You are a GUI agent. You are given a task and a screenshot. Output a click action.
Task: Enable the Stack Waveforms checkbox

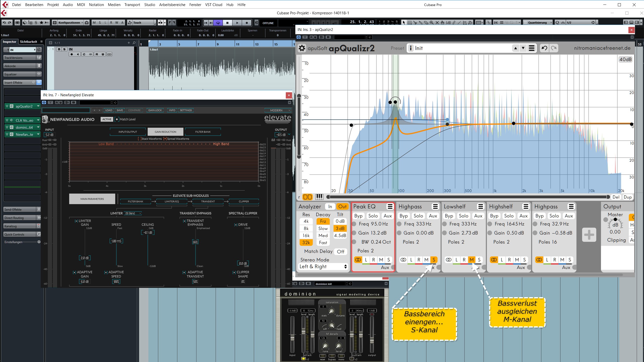click(x=140, y=139)
